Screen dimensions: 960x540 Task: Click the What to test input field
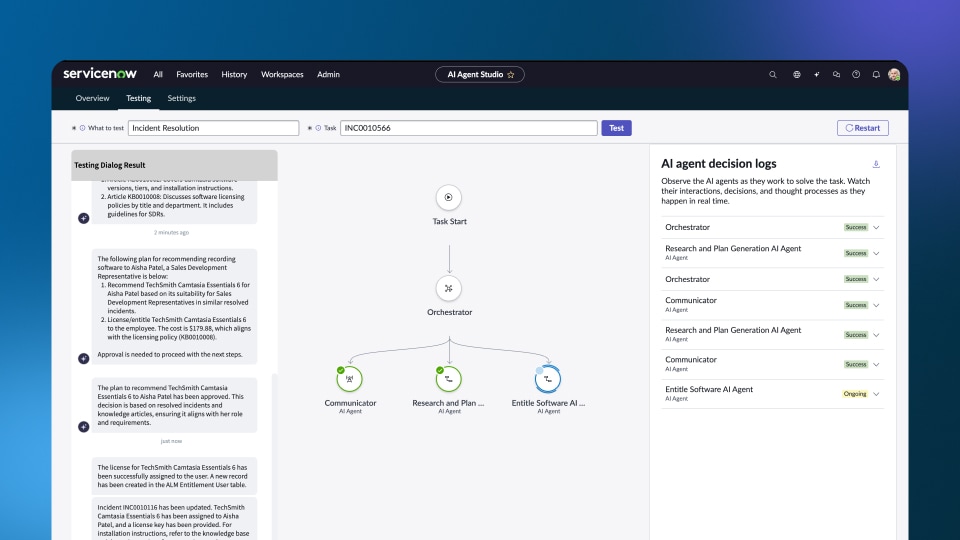click(x=213, y=128)
